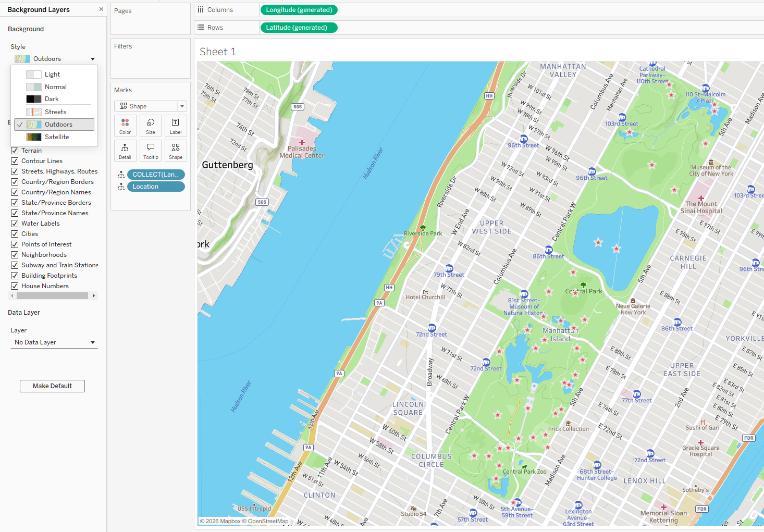Toggle the Building Footprints checkbox
Screen dimensions: 764x532
[15, 276]
